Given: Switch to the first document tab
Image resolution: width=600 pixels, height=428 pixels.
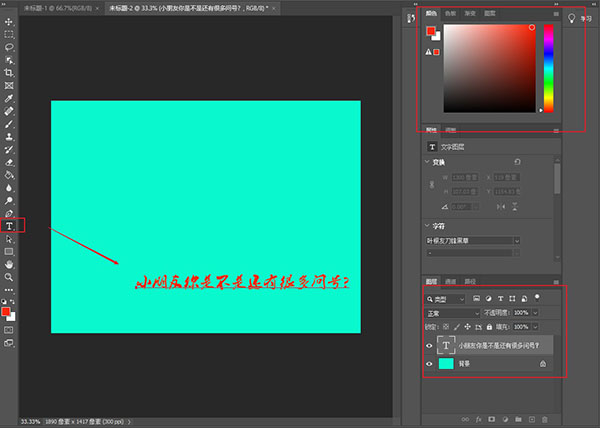Looking at the screenshot, I should 61,8.
